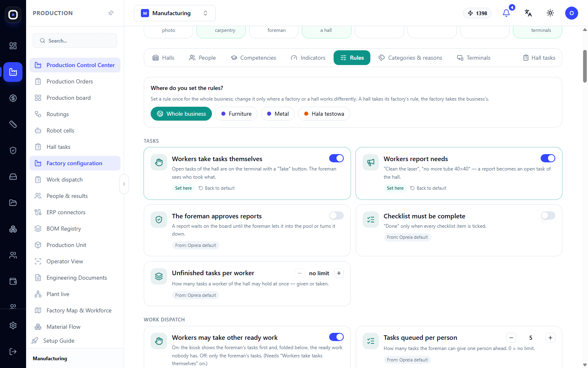Open Production Orders in sidebar
This screenshot has width=588, height=368.
pos(75,81)
